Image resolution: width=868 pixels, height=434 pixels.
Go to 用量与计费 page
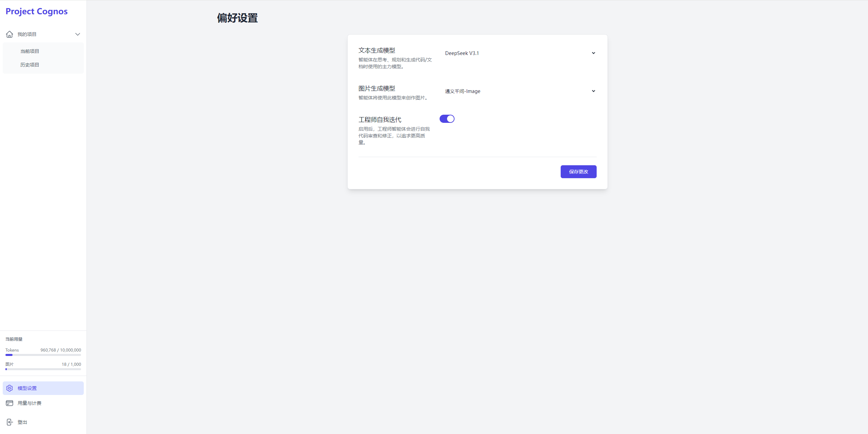(x=30, y=403)
